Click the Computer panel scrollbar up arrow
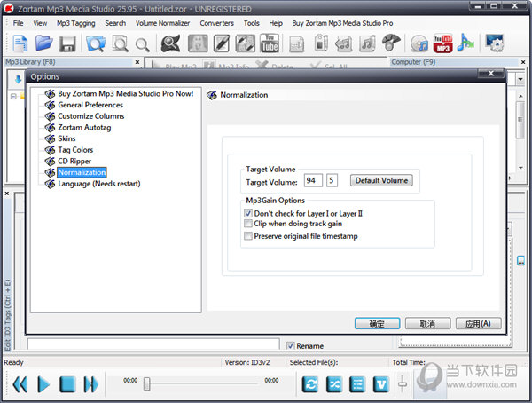Screen dimensions: 532x403 [520, 97]
